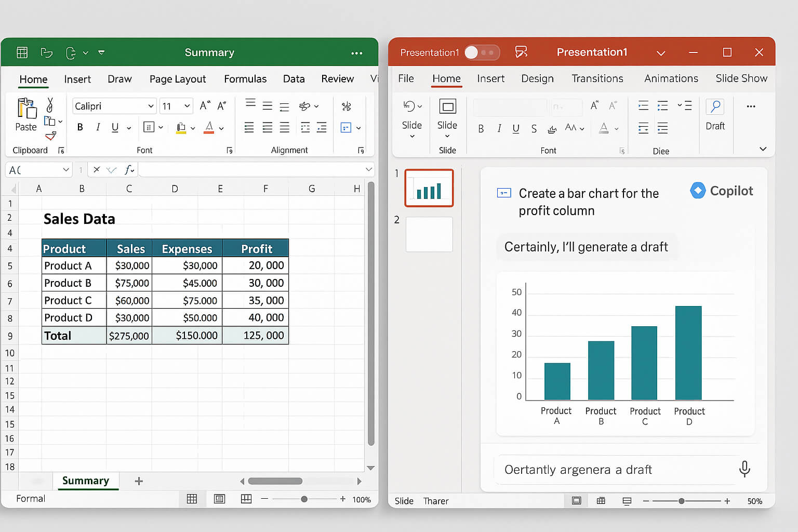Toggle Italic in Excel Font group

click(98, 127)
